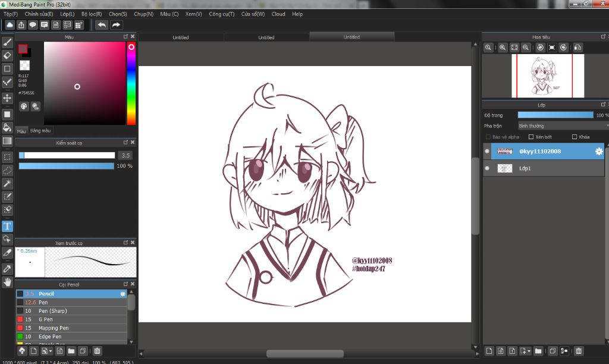Click the hue color strip
The height and width of the screenshot is (364, 609).
pos(131,83)
